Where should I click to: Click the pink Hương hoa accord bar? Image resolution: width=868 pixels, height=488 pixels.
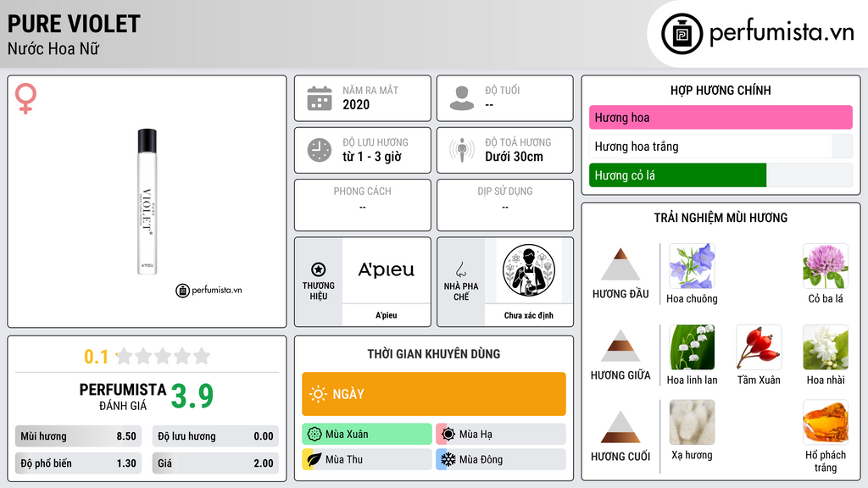point(721,117)
